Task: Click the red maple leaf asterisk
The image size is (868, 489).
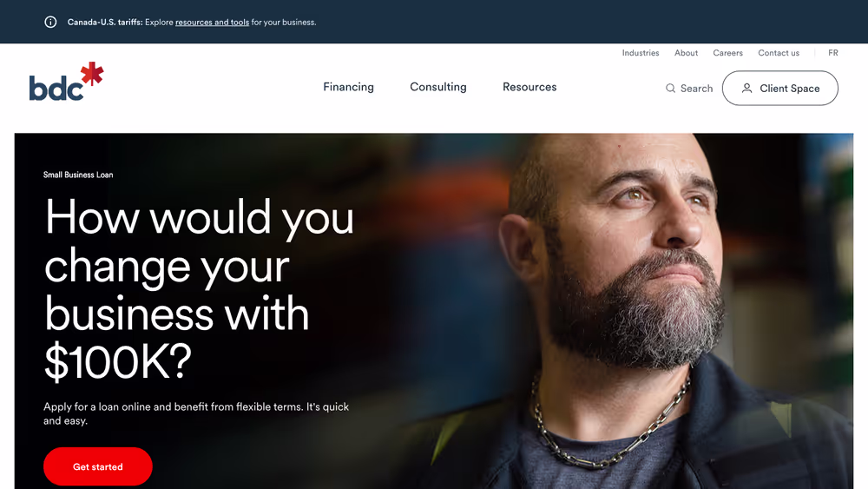Action: pyautogui.click(x=92, y=73)
